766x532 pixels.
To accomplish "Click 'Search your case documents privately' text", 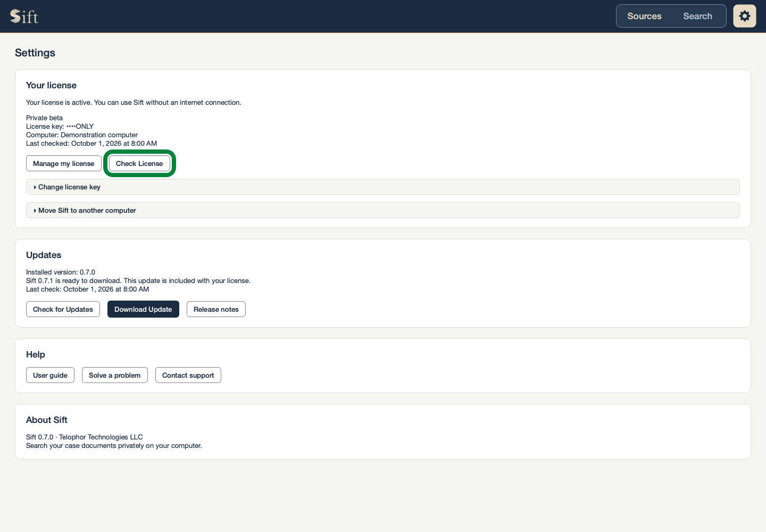I will click(x=114, y=445).
